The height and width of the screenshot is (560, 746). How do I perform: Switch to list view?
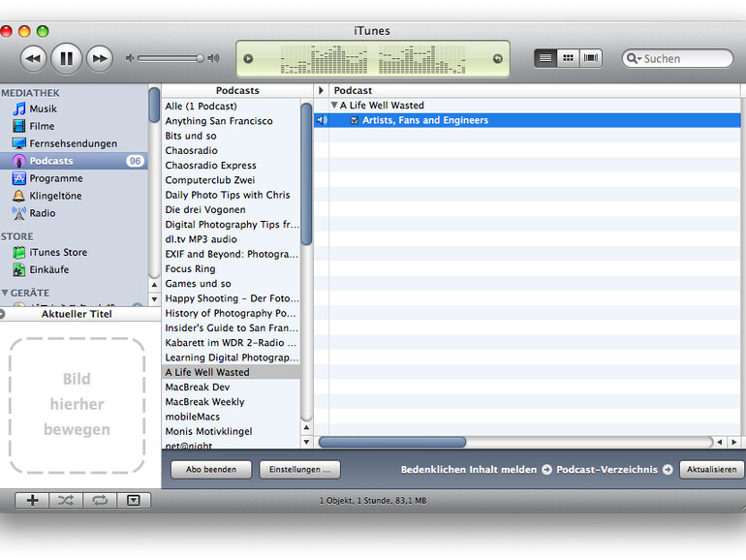545,58
